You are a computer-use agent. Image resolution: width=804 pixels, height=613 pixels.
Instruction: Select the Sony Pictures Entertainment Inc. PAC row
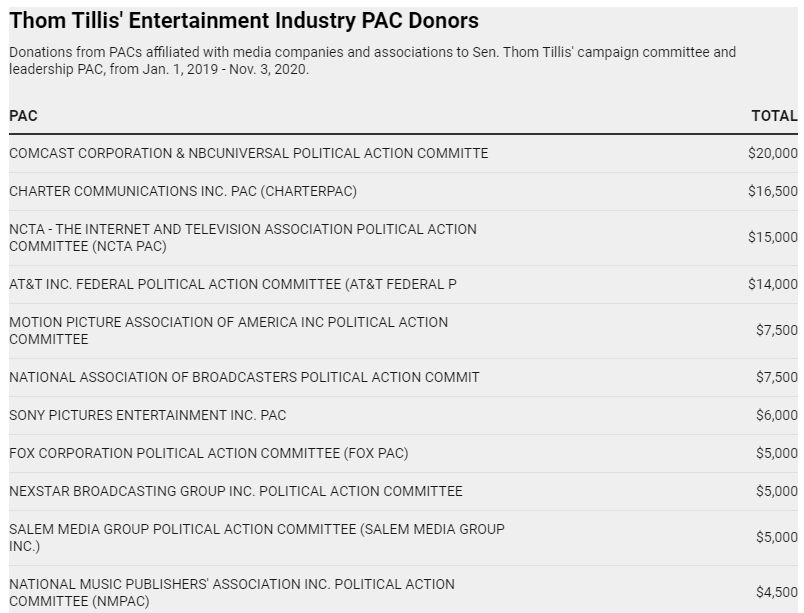(x=148, y=415)
